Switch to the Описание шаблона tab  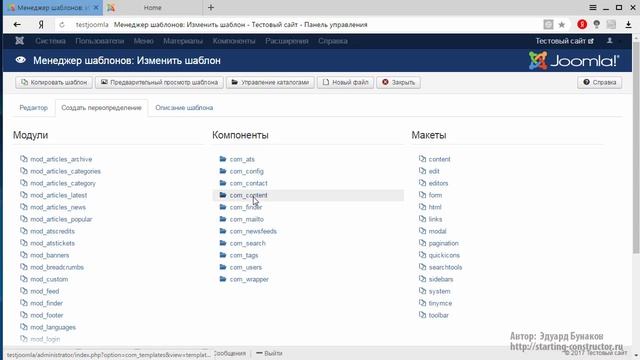184,108
